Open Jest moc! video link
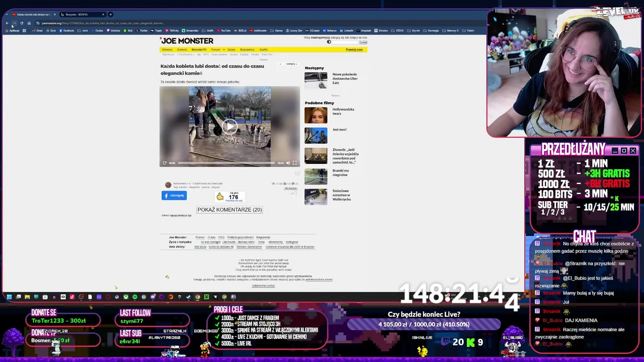 [x=339, y=130]
